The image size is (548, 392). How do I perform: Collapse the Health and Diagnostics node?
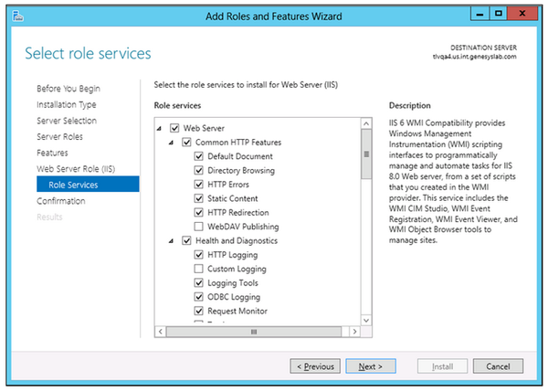[172, 241]
